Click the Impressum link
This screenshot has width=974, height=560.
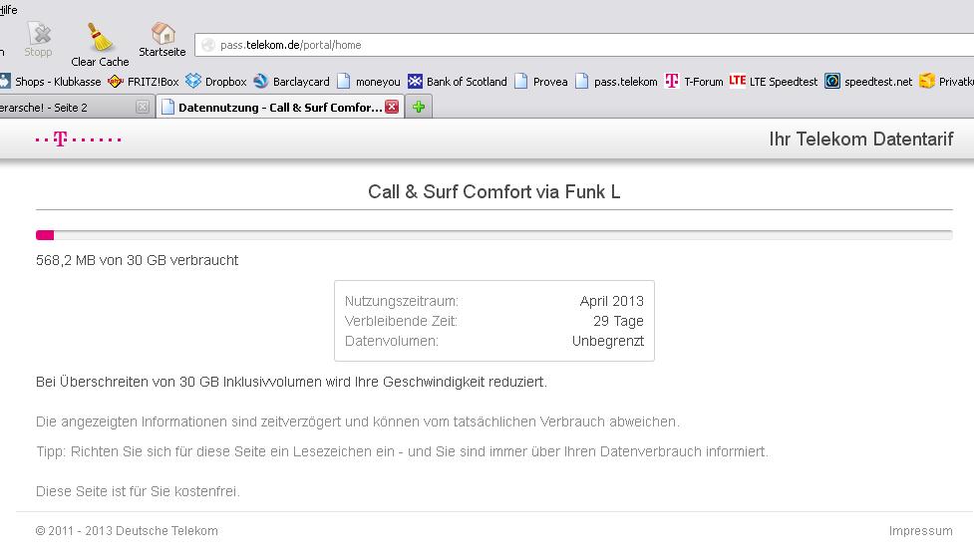pyautogui.click(x=920, y=531)
